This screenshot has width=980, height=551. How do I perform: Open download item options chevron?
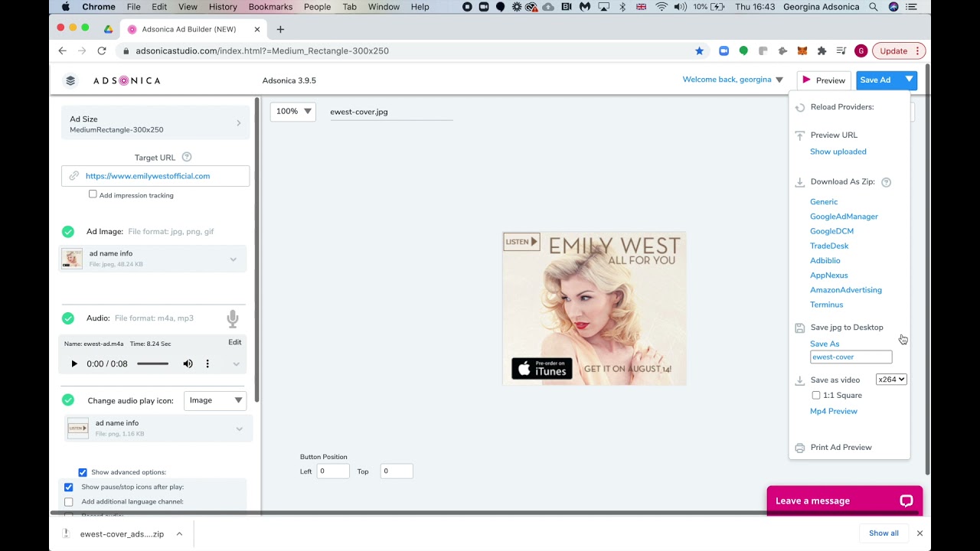[179, 534]
